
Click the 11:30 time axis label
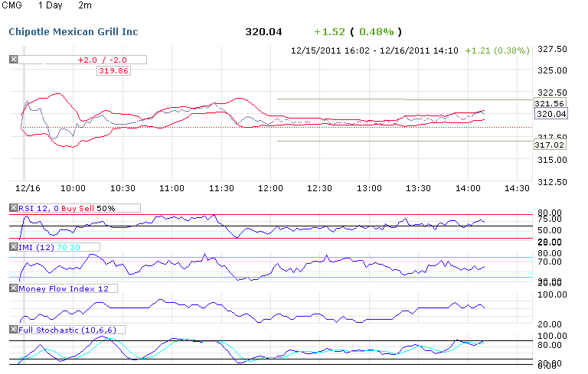221,188
